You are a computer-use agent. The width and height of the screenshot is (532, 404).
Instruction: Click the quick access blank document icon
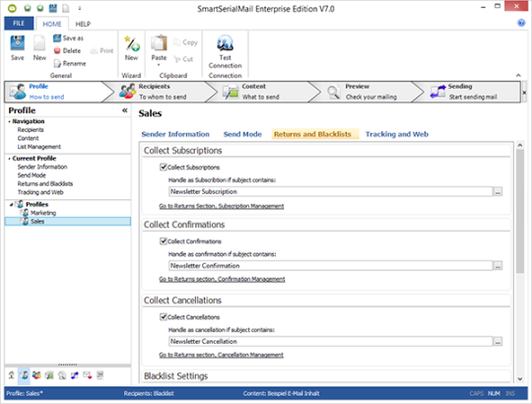click(65, 8)
